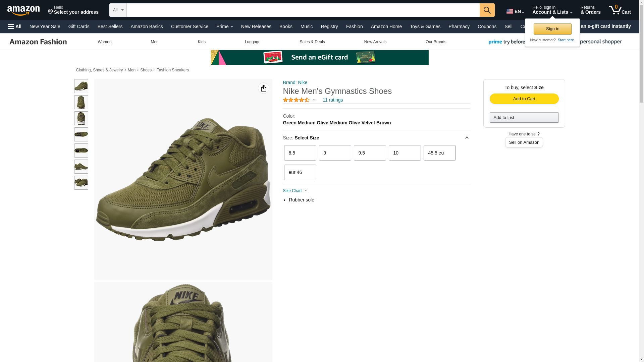Viewport: 644px width, 362px height.
Task: Select shoe size 8.5
Action: pyautogui.click(x=300, y=153)
